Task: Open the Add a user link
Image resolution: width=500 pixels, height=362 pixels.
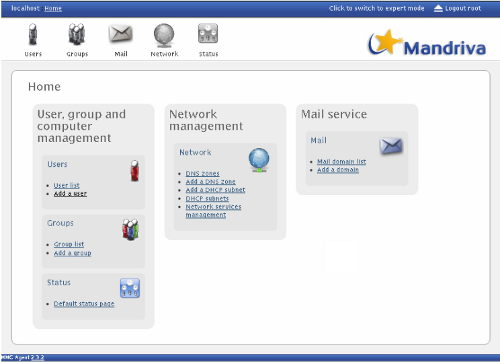Action: [70, 193]
